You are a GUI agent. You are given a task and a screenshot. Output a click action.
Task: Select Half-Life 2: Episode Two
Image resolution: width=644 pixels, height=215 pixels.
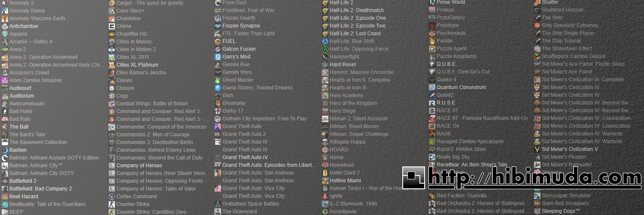click(358, 26)
